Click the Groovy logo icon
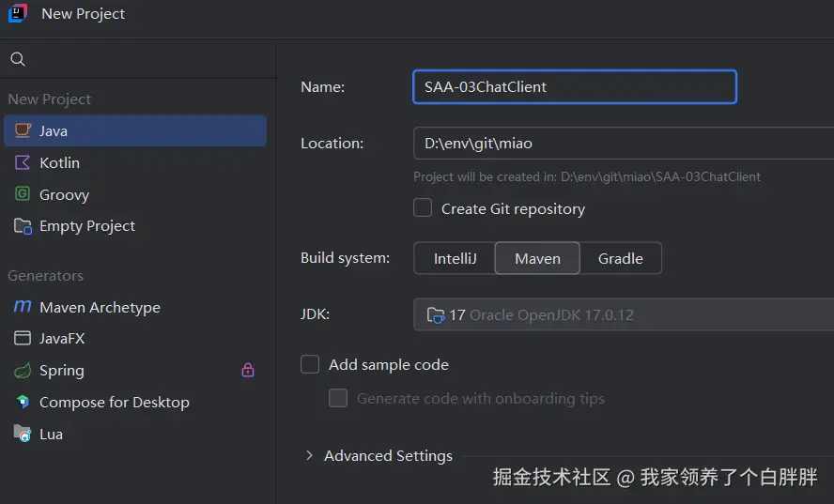The width and height of the screenshot is (834, 504). coord(23,194)
